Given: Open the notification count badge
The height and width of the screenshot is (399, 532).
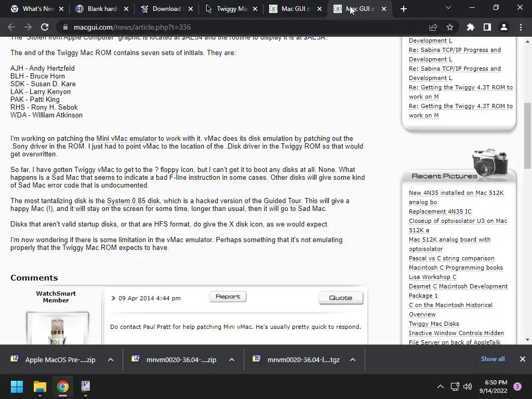Looking at the screenshot, I should pyautogui.click(x=517, y=387).
